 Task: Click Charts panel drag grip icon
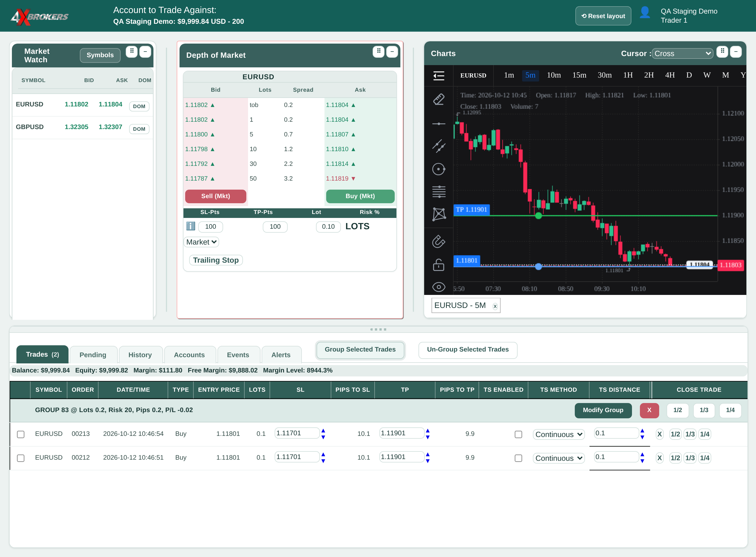click(x=722, y=52)
